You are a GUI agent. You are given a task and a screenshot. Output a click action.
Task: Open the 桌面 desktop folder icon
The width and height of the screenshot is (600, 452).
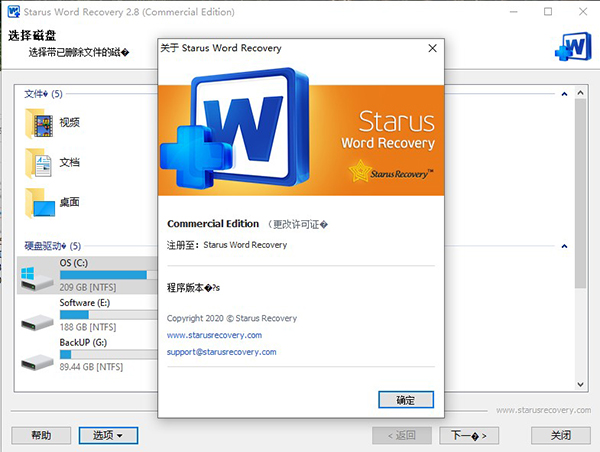pos(40,202)
